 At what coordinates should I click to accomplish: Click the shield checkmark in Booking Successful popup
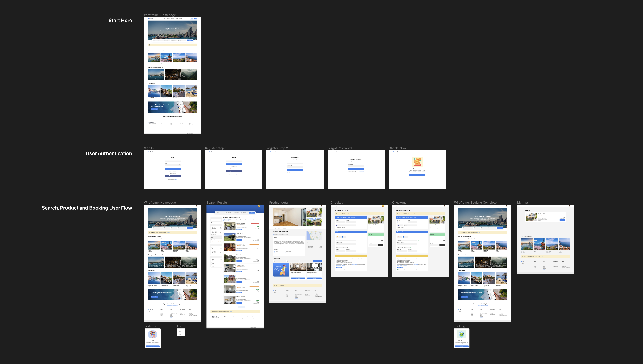tap(462, 334)
